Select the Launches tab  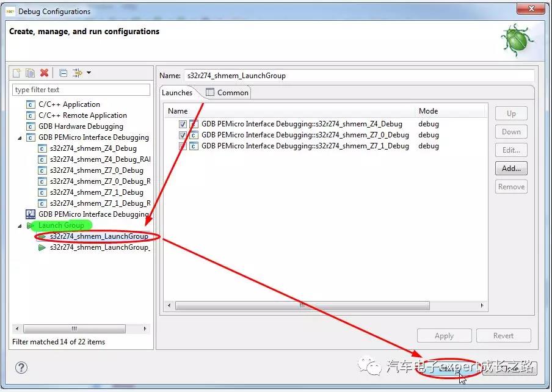pyautogui.click(x=178, y=93)
